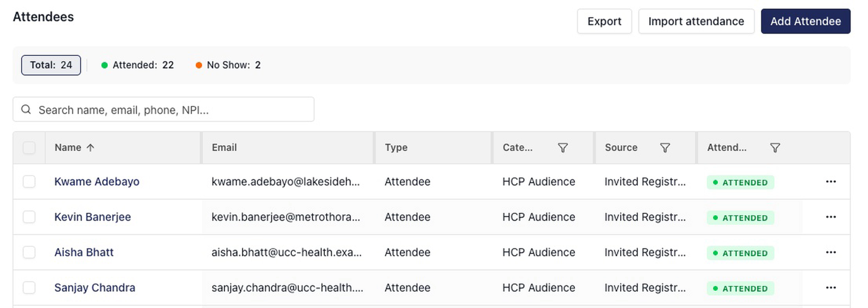The height and width of the screenshot is (308, 868).
Task: Click the Export button
Action: coord(604,21)
